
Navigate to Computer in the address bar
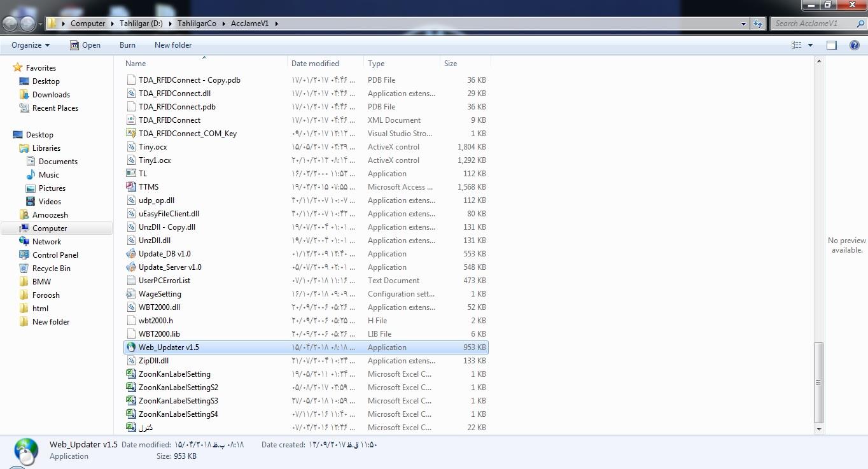pyautogui.click(x=88, y=24)
